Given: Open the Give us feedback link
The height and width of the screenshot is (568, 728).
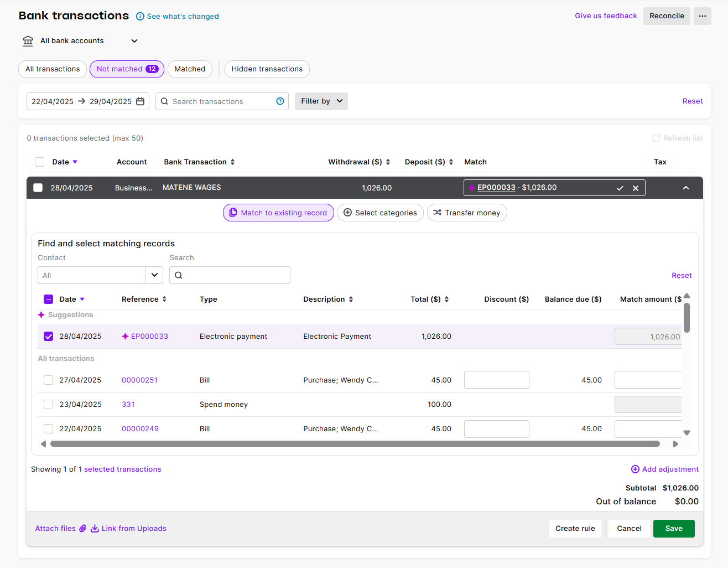Looking at the screenshot, I should point(606,16).
